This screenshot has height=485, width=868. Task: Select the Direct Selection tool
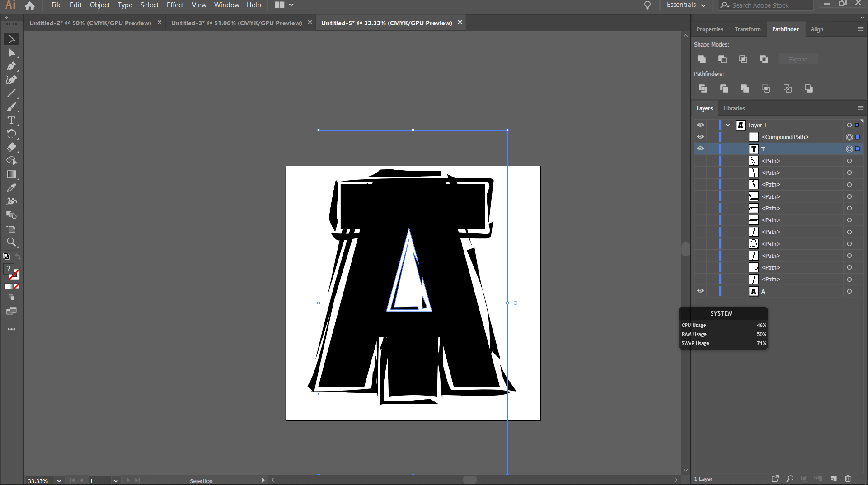[12, 53]
